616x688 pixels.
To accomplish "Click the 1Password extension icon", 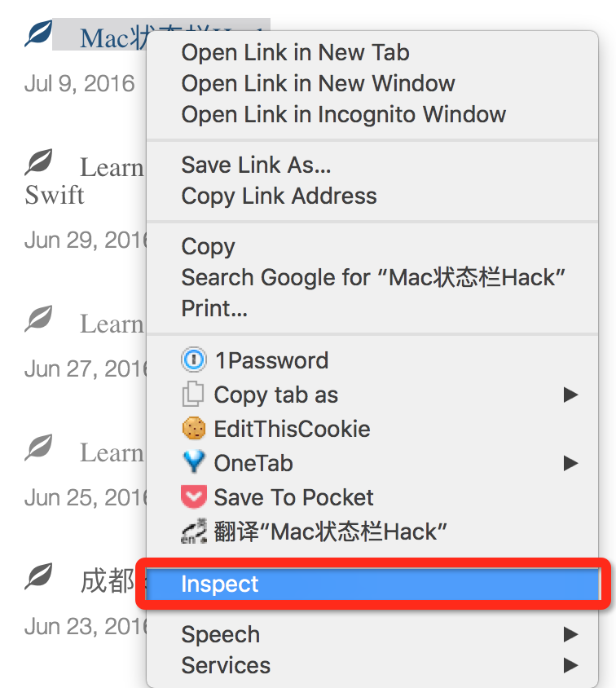I will (x=193, y=359).
